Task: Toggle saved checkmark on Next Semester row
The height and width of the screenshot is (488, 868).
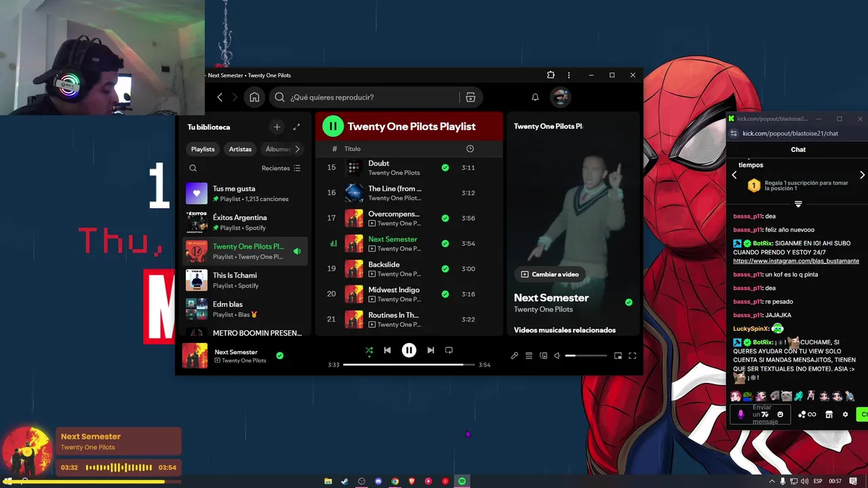Action: (x=445, y=243)
